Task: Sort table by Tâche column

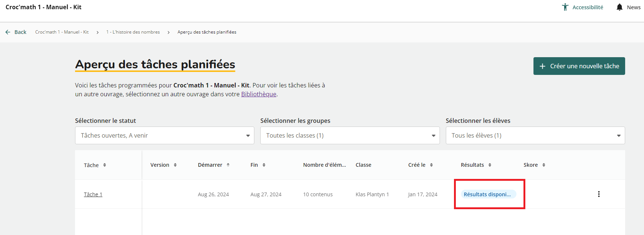Action: coord(105,165)
